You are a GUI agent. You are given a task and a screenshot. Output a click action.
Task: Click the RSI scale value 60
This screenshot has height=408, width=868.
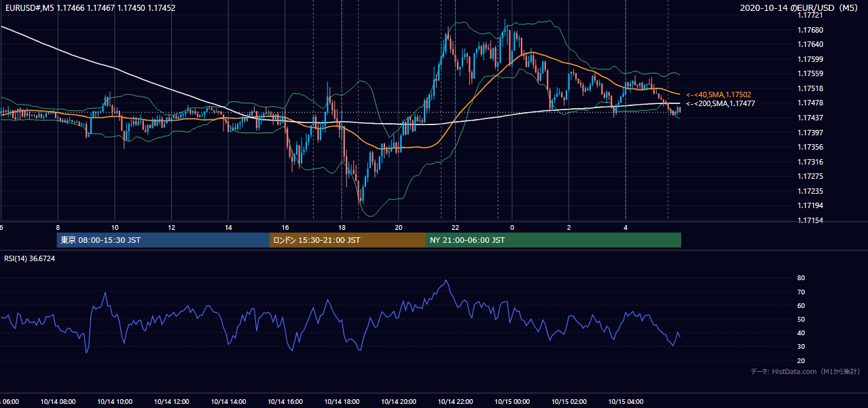pyautogui.click(x=801, y=305)
